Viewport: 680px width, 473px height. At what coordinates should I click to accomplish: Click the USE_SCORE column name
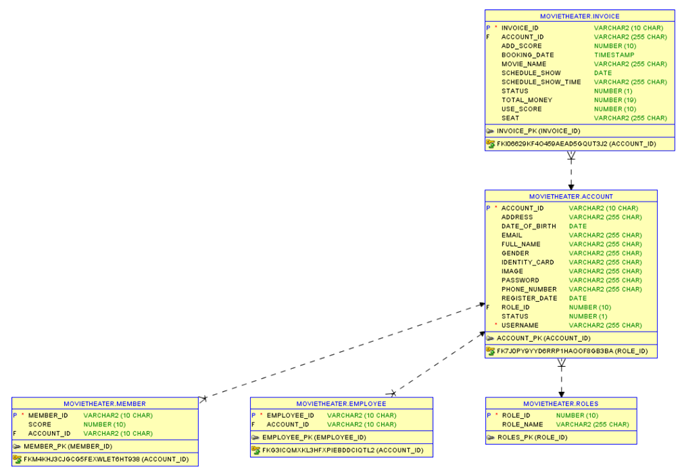pyautogui.click(x=521, y=109)
